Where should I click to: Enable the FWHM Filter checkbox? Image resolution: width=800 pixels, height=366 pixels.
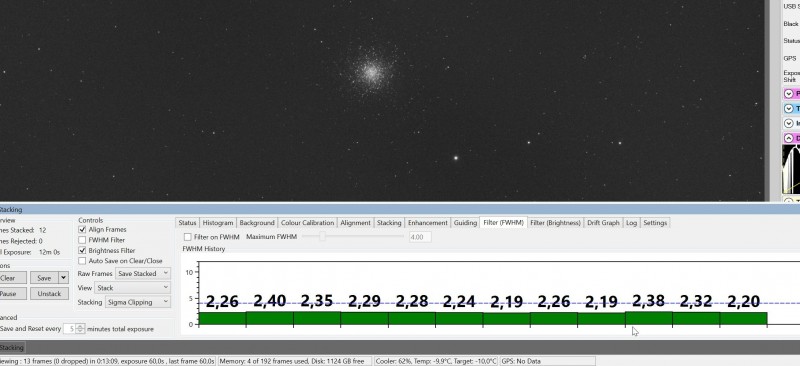[82, 240]
